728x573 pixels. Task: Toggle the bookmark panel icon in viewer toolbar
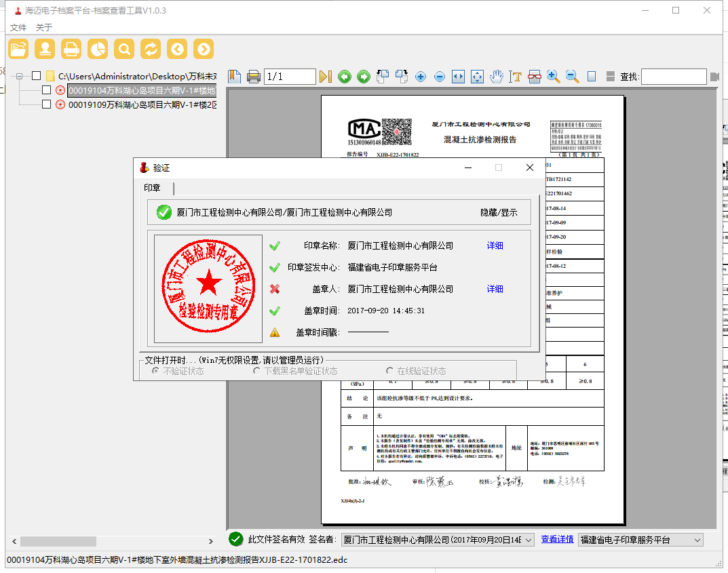pyautogui.click(x=235, y=77)
